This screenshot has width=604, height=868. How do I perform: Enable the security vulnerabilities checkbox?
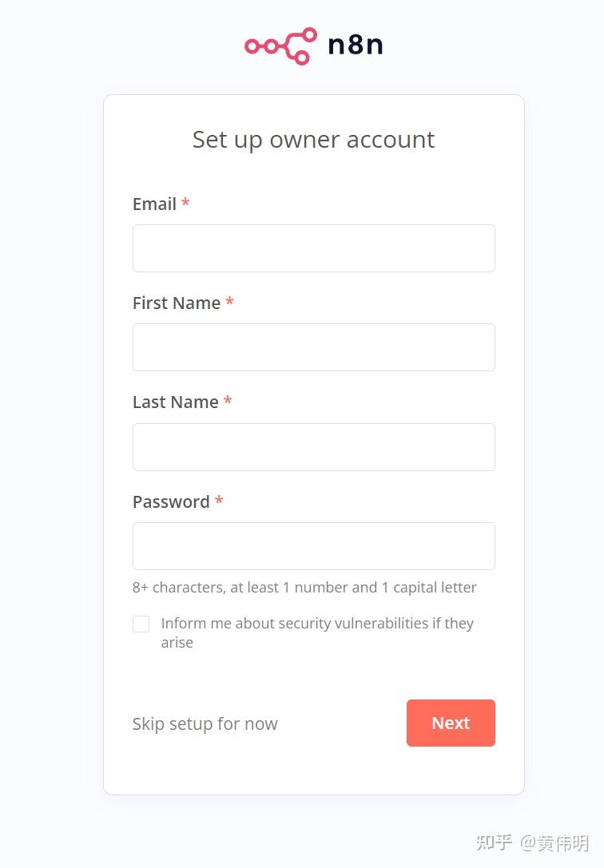(x=141, y=624)
